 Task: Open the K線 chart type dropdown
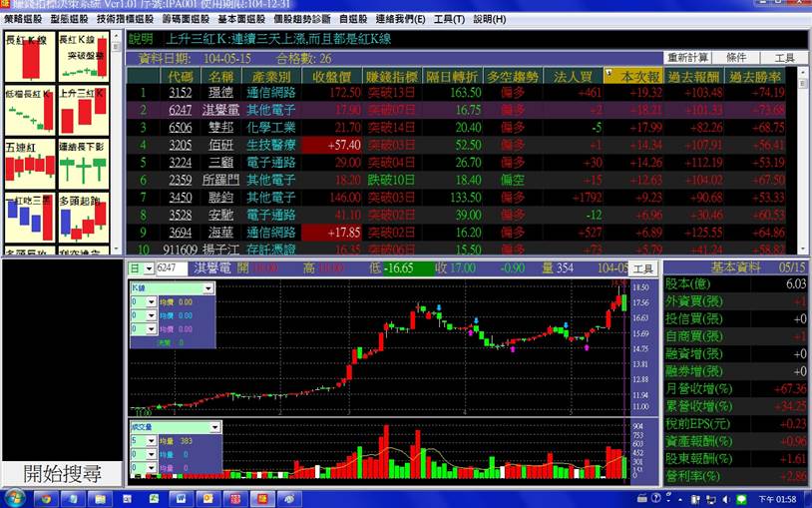(x=208, y=288)
